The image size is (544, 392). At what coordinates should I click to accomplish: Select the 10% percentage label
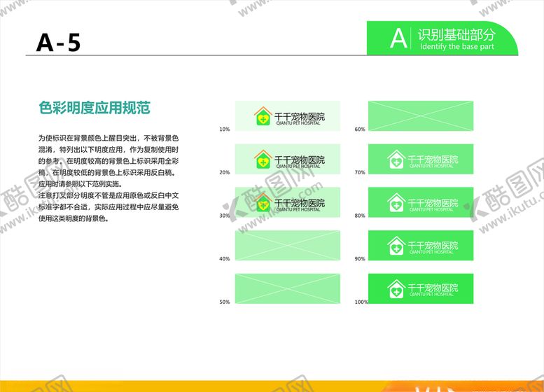pyautogui.click(x=224, y=129)
